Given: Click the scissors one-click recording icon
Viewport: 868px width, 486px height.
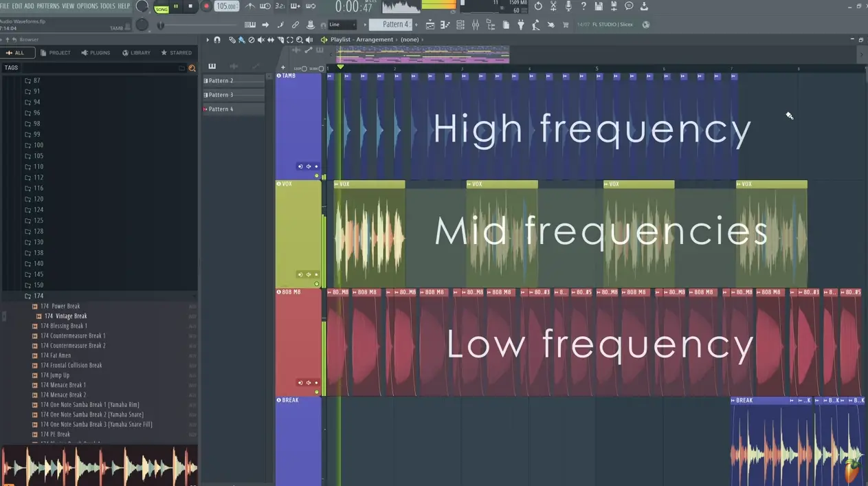Looking at the screenshot, I should point(553,6).
